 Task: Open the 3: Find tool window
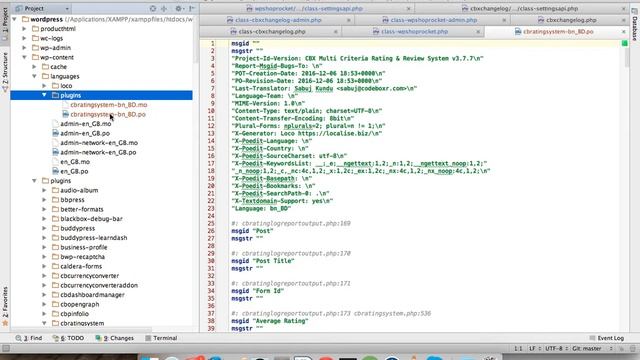pos(29,338)
